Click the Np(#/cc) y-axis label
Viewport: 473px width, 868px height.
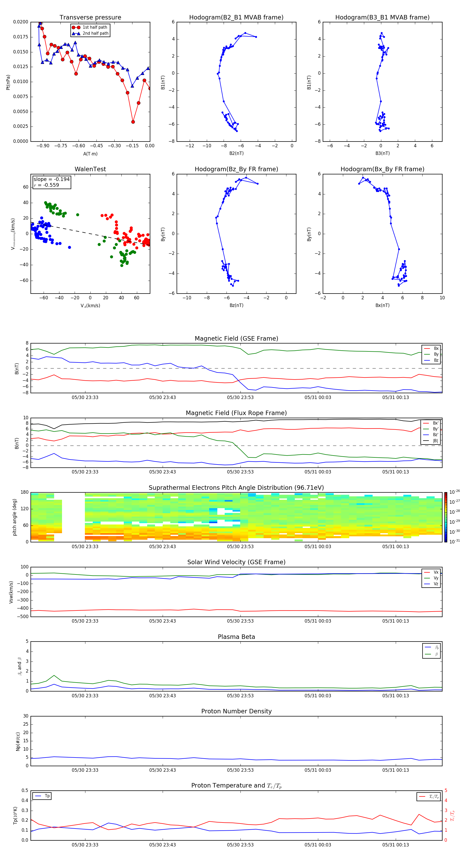coord(18,741)
